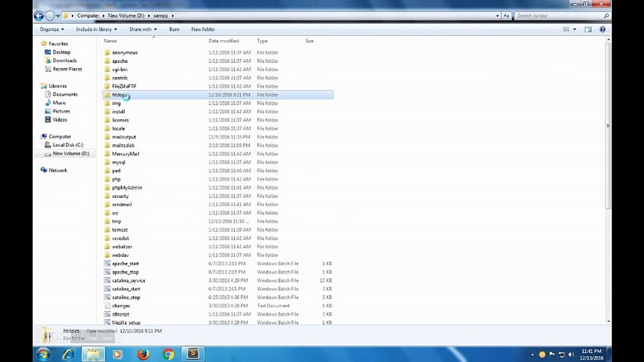Screen dimensions: 644x362
Task: Toggle the preview pane button
Action: point(588,30)
